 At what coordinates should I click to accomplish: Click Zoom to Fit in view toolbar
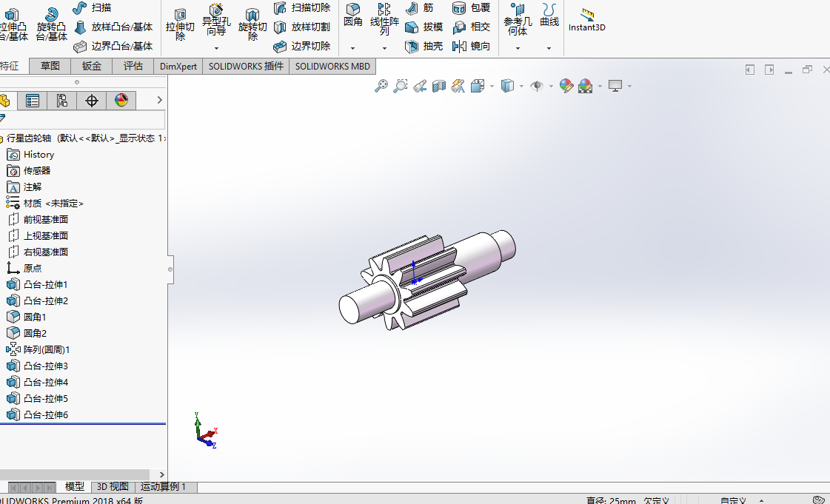tap(381, 86)
